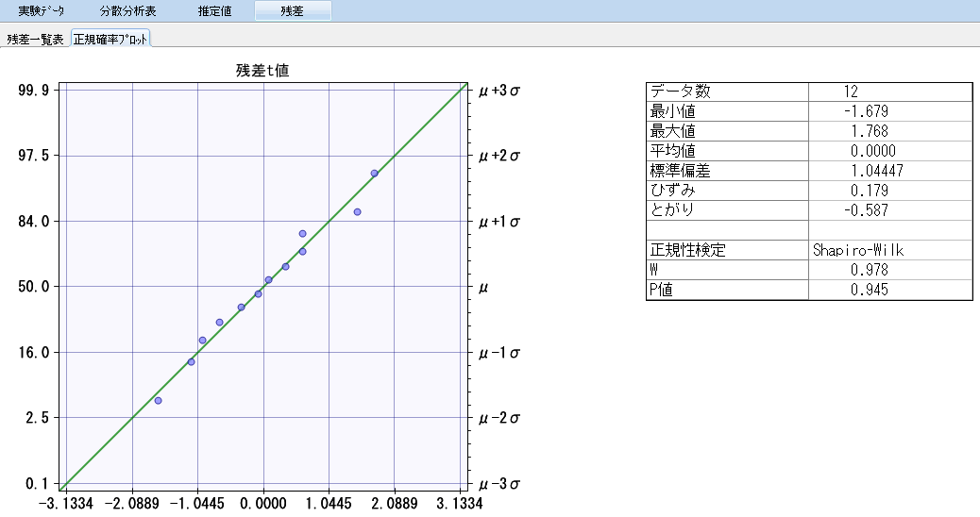Click the -3.1334 x-axis label
The image size is (980, 517).
66,503
